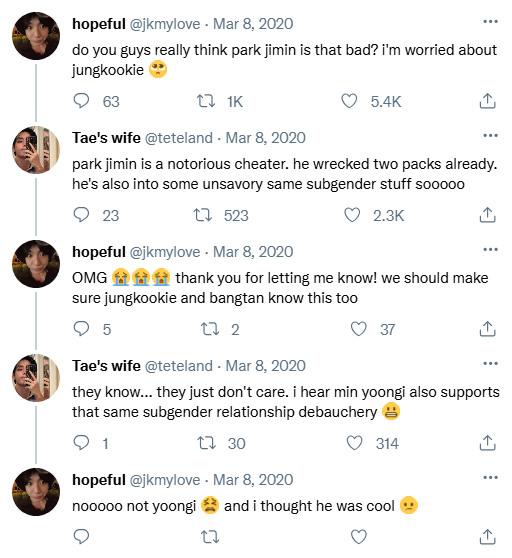Like the tweet with 2.3K likes

[352, 215]
